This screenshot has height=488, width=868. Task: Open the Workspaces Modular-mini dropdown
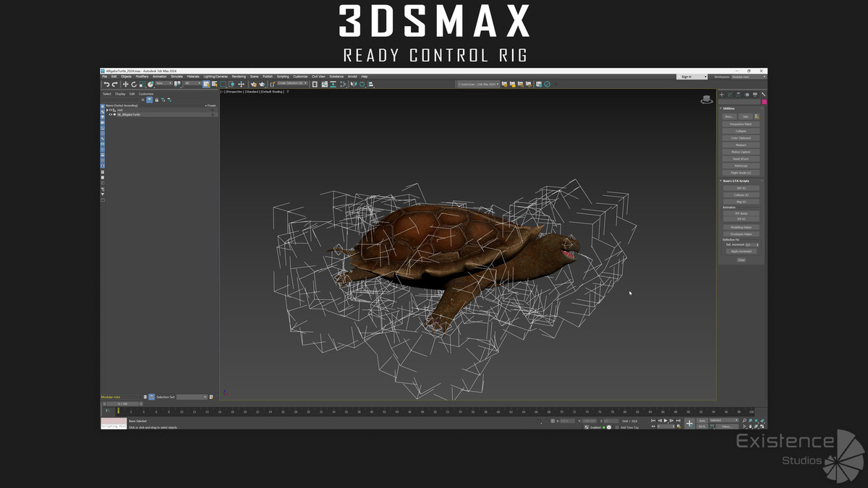(749, 77)
